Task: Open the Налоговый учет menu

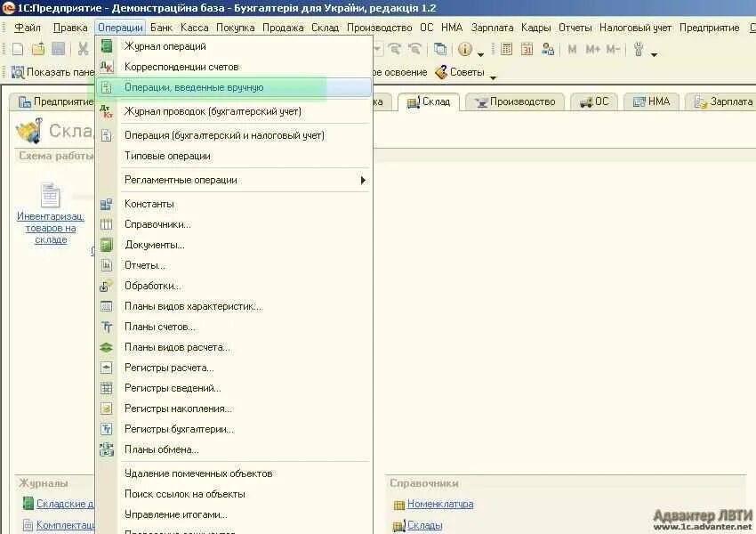Action: [635, 28]
